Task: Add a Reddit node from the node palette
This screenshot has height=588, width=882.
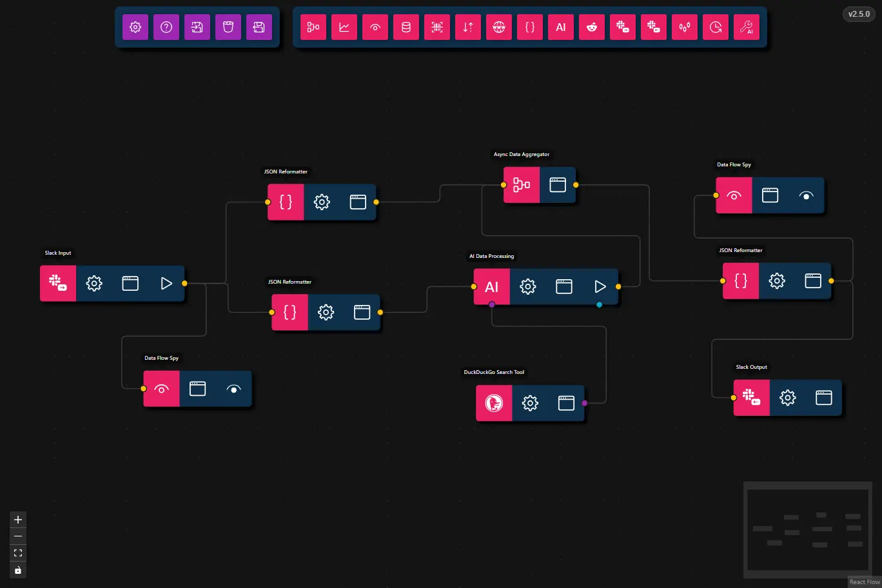Action: pyautogui.click(x=591, y=27)
